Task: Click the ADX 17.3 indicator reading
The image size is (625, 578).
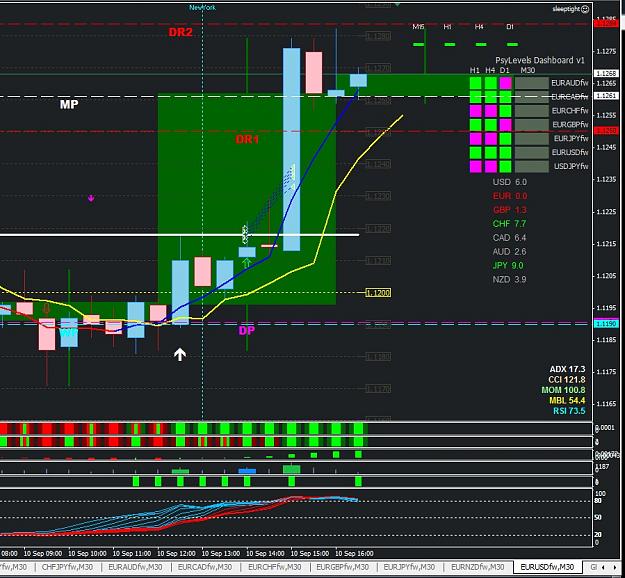Action: 567,369
